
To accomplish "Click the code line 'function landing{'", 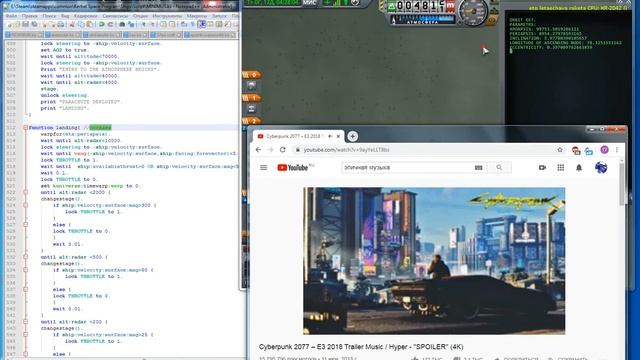I will coord(55,128).
